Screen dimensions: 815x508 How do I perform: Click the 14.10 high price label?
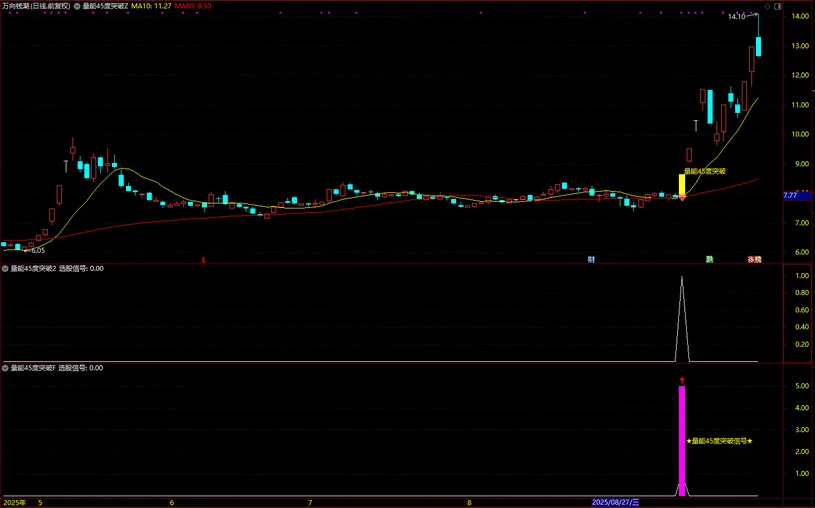737,17
